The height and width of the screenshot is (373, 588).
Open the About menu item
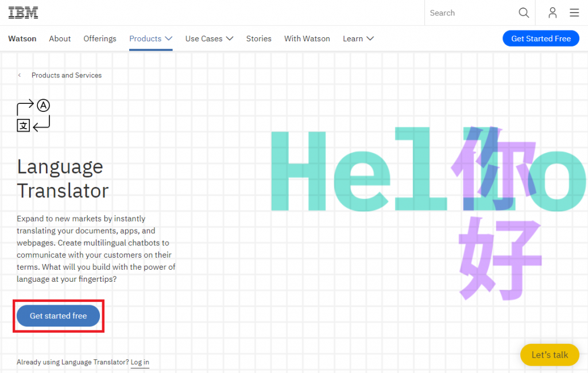tap(60, 38)
